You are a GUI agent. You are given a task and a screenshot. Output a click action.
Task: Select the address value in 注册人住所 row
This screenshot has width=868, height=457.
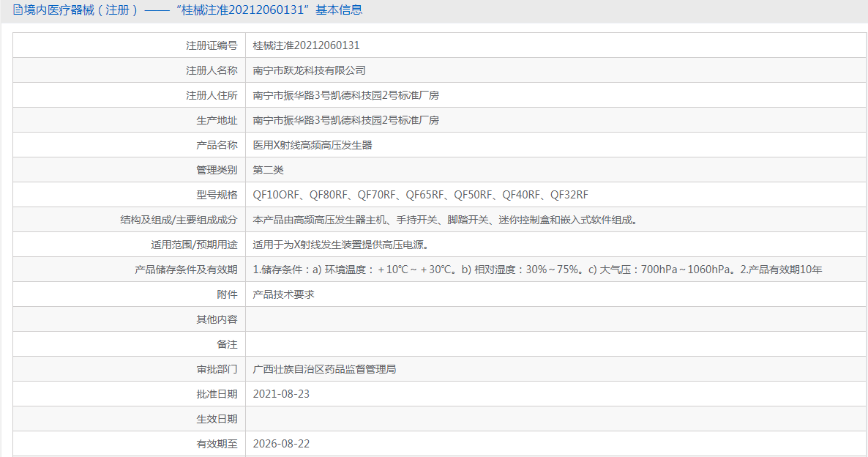[x=346, y=95]
